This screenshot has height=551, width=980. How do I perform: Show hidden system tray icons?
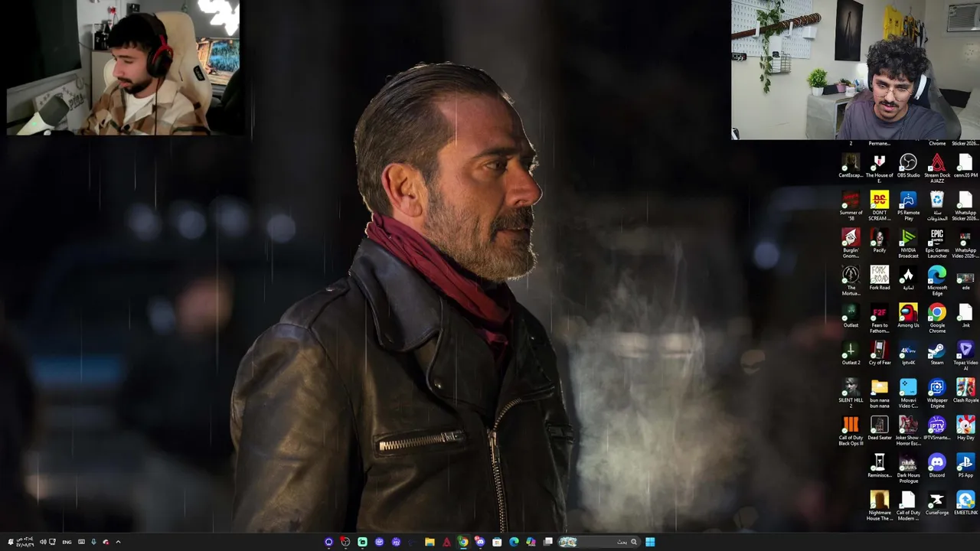tap(118, 542)
